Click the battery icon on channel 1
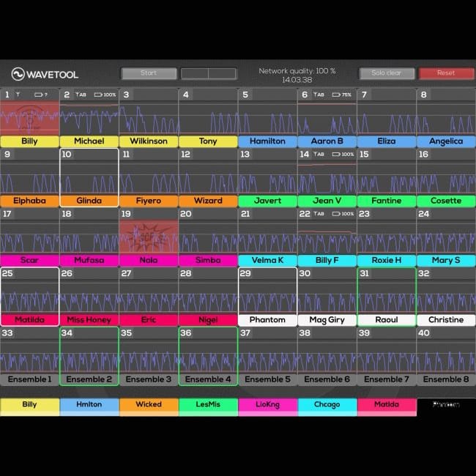 pos(39,94)
